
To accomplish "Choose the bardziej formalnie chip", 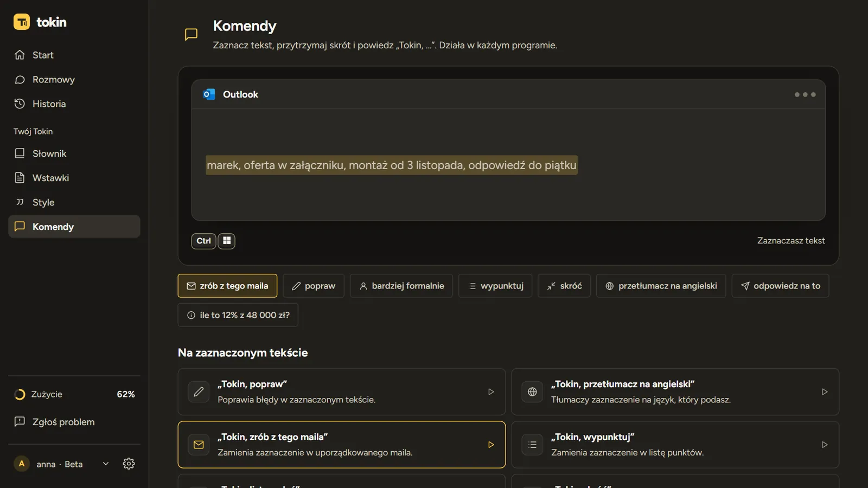I will pos(401,286).
